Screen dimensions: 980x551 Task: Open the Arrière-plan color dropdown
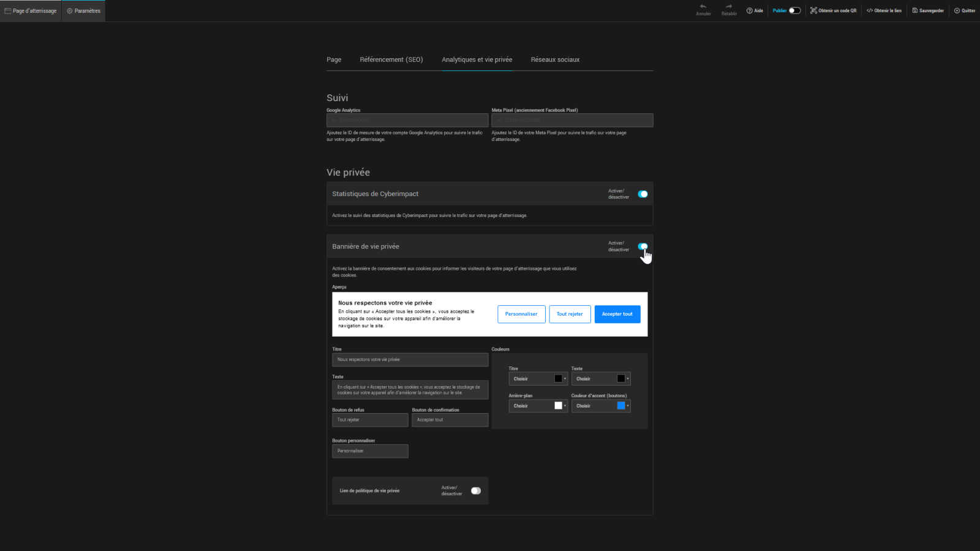click(x=538, y=406)
